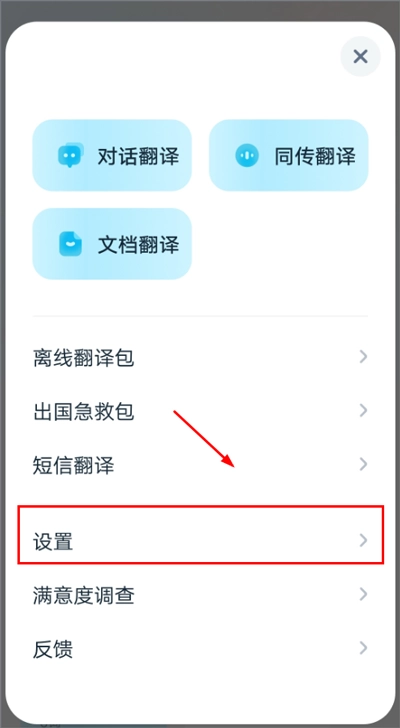
Task: Open 设置 settings
Action: click(200, 541)
